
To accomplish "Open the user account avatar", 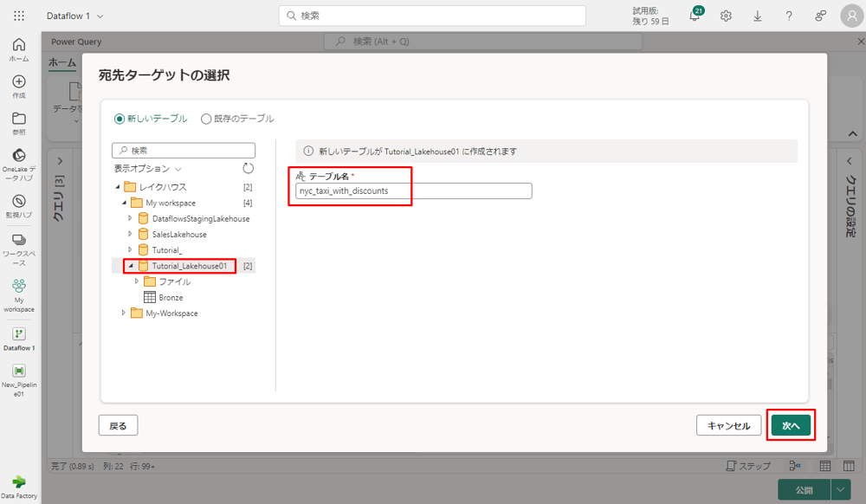I will click(x=851, y=16).
